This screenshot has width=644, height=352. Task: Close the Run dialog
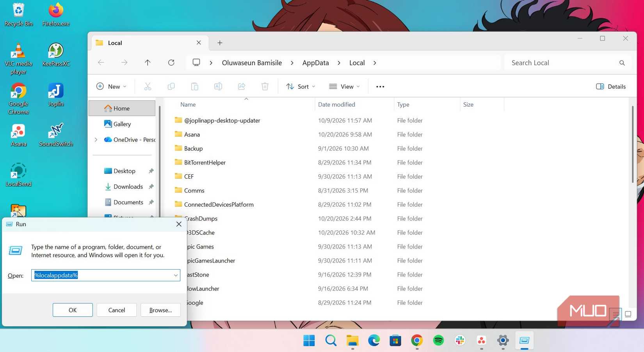(x=179, y=224)
